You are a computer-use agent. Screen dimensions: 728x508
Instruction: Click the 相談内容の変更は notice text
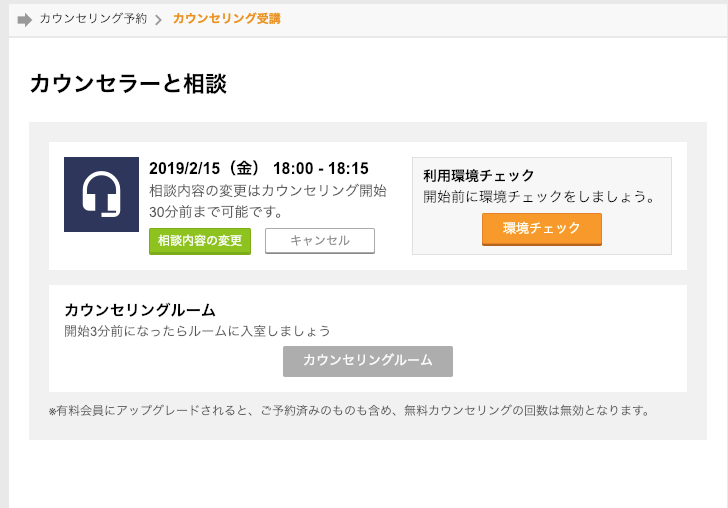267,190
